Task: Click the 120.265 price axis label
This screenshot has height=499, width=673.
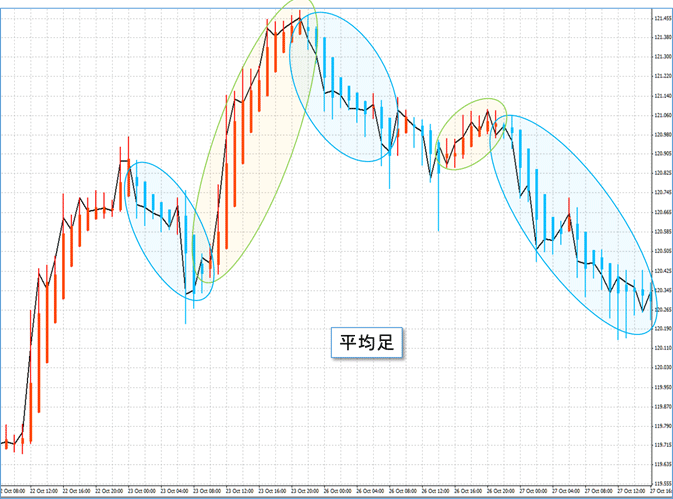Action: [660, 309]
